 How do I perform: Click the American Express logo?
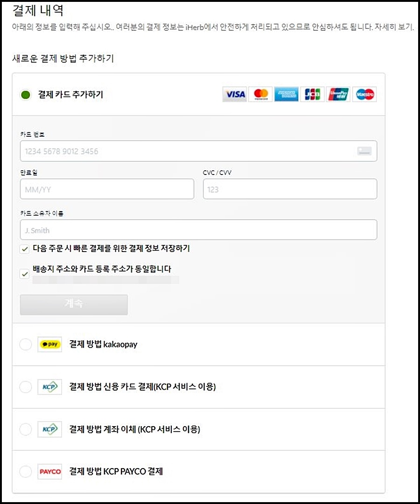[286, 94]
